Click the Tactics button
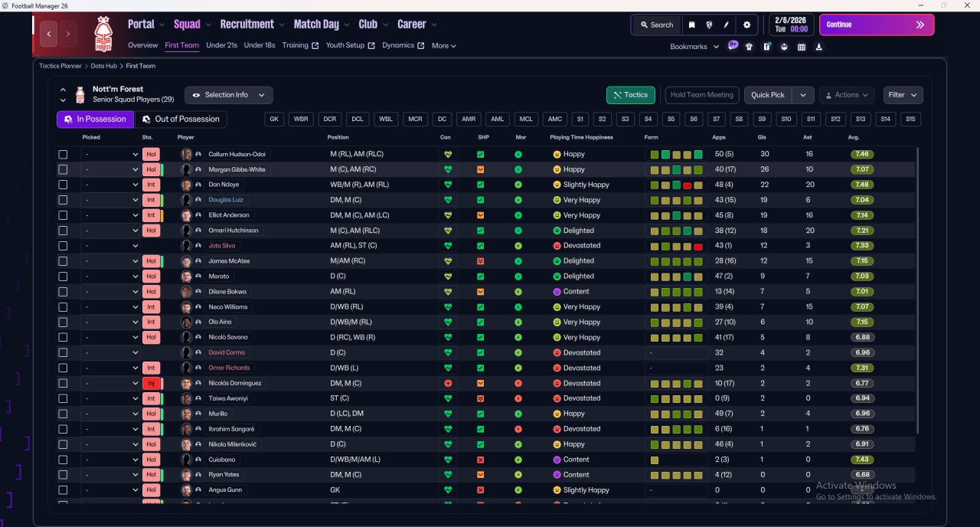Image resolution: width=980 pixels, height=527 pixels. point(630,95)
